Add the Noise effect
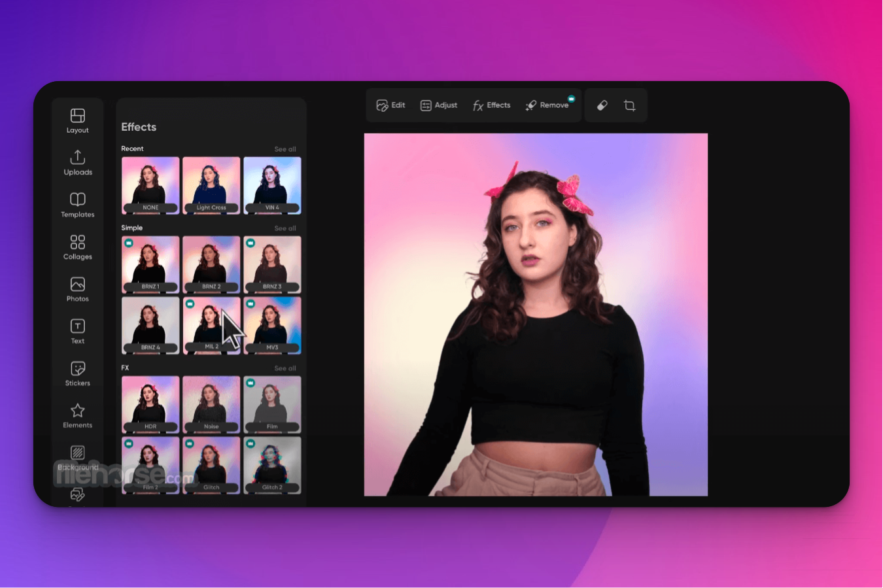 coord(211,405)
